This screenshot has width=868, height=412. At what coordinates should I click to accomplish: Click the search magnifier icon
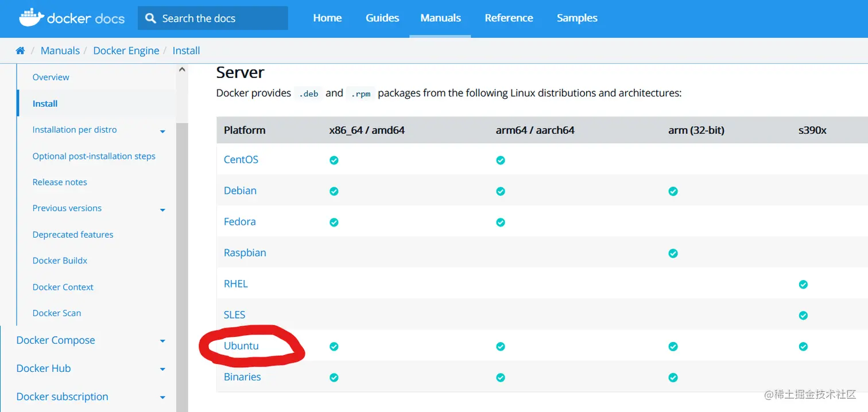click(151, 18)
